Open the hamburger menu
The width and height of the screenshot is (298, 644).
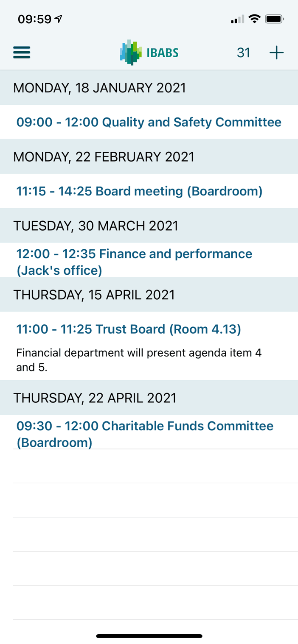point(22,53)
